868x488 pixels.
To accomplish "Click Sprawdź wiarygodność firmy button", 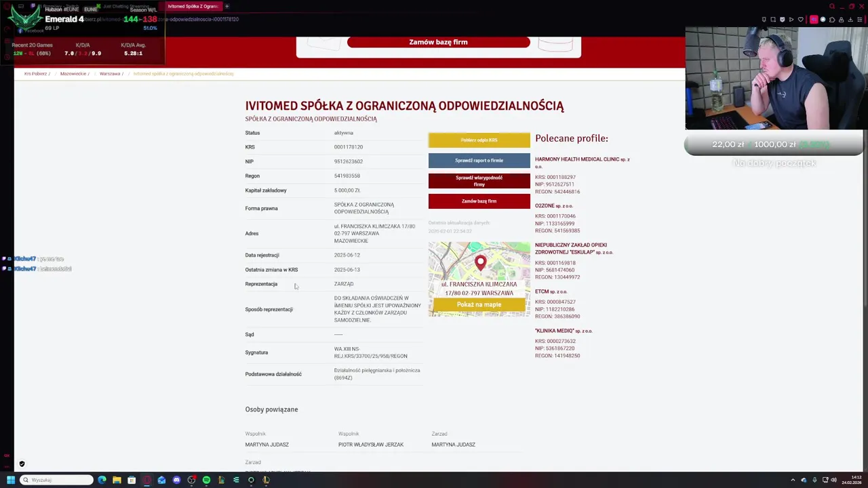I will 479,181.
